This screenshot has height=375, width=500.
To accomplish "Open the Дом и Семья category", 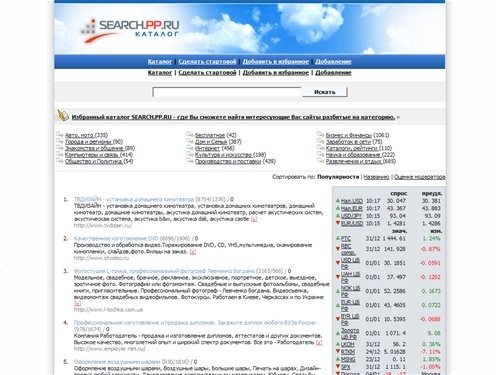I will pos(211,142).
